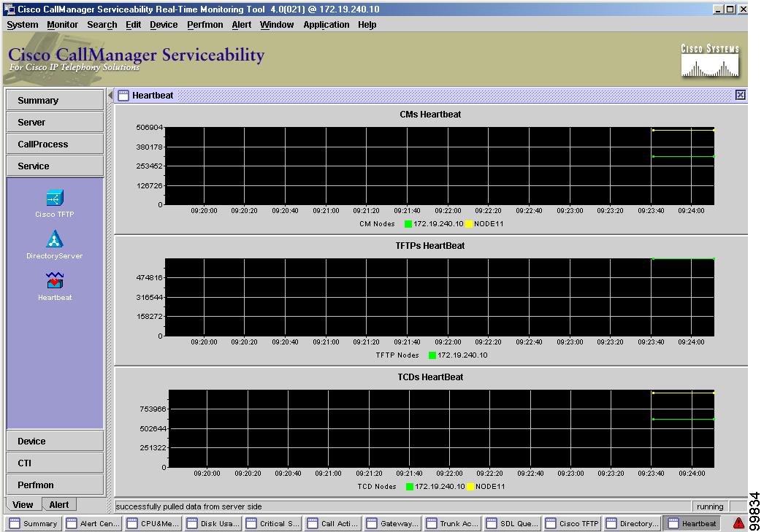The width and height of the screenshot is (764, 532).
Task: Click the CM Nodes legend label
Action: coord(377,224)
